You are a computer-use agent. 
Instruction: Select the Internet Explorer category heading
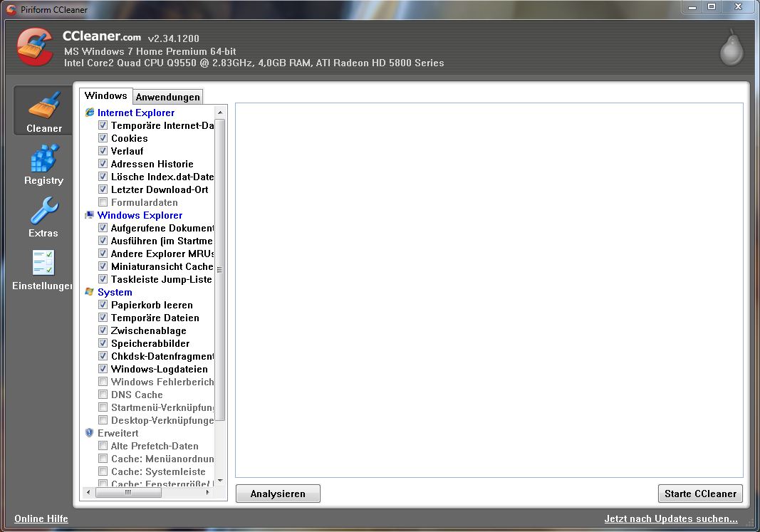(136, 113)
